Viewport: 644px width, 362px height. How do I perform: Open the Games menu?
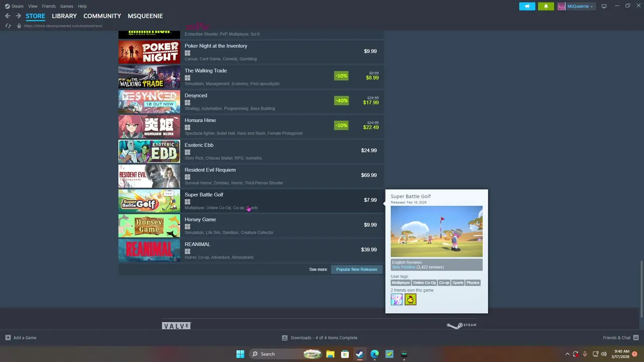(x=66, y=6)
